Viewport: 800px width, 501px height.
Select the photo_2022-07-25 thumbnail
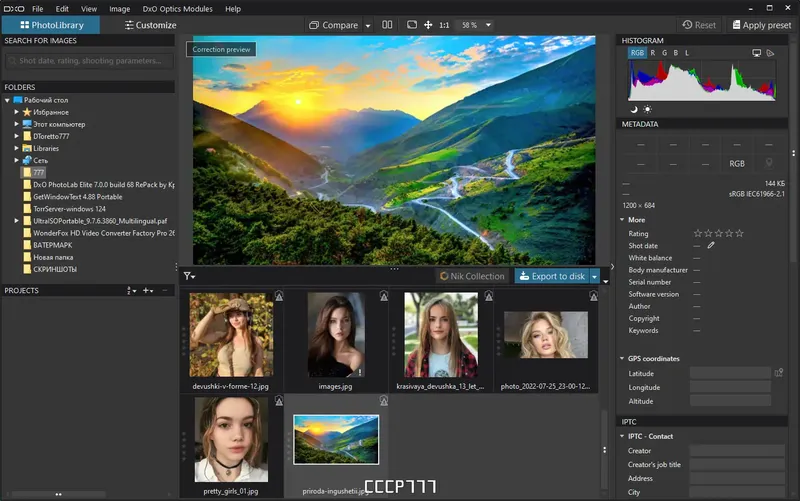click(545, 335)
